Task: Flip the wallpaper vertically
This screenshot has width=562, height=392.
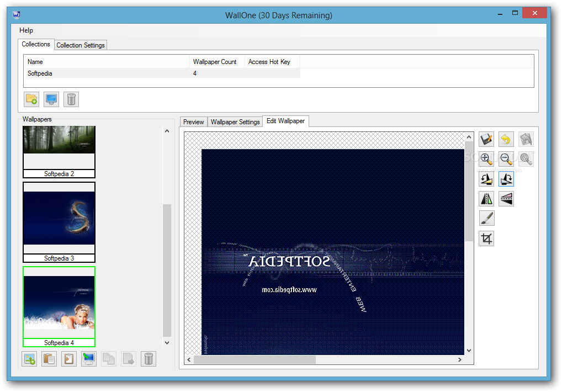Action: (x=506, y=199)
